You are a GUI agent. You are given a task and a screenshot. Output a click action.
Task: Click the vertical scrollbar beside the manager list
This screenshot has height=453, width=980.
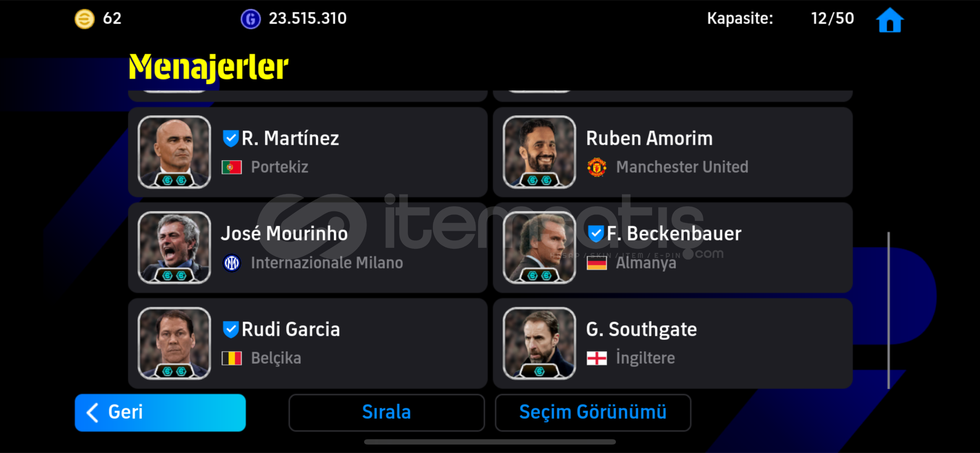coord(888,310)
